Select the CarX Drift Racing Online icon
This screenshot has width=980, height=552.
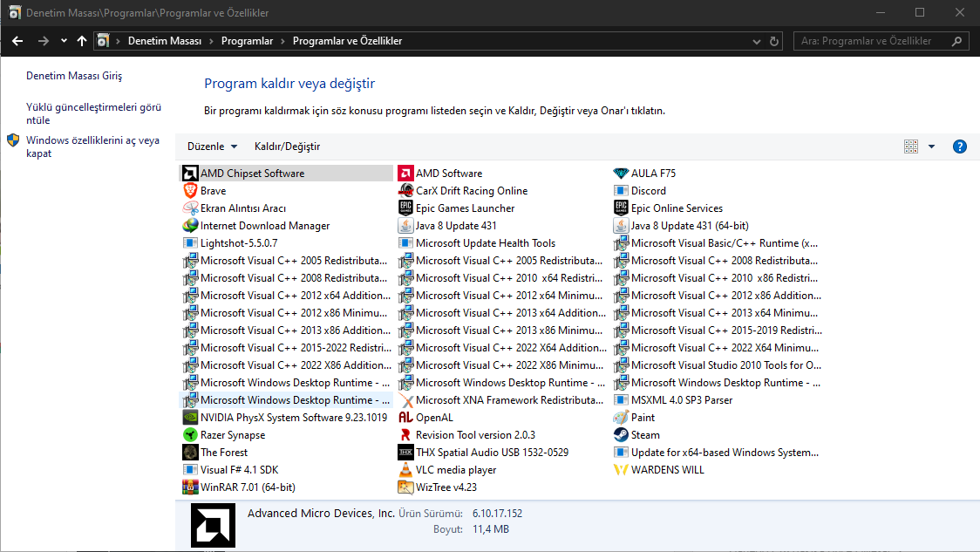(405, 191)
